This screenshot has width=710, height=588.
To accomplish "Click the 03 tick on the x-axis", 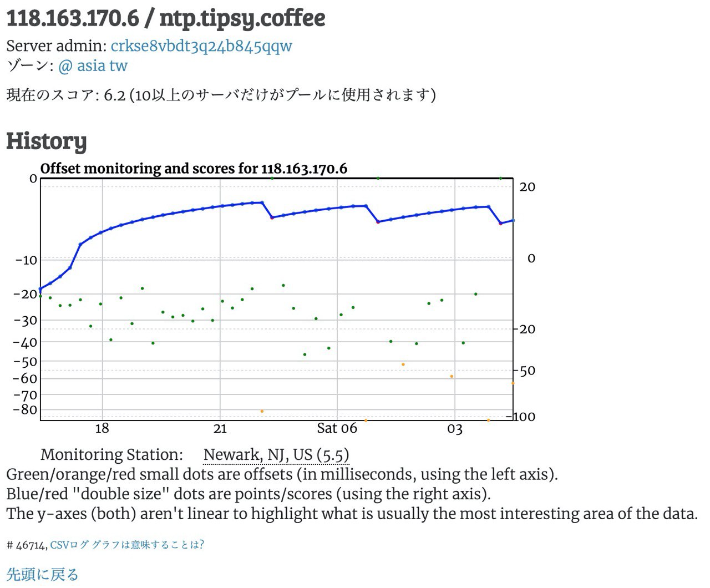I will (x=455, y=429).
